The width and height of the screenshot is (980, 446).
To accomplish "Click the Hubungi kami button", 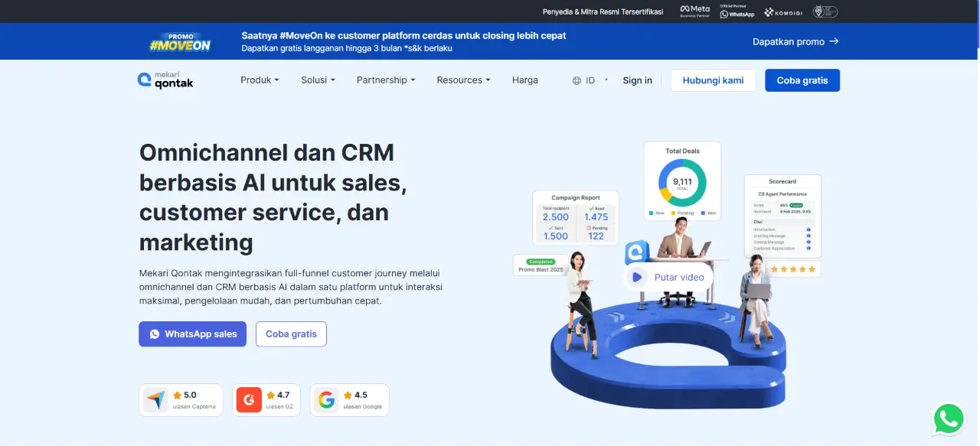I will [713, 80].
